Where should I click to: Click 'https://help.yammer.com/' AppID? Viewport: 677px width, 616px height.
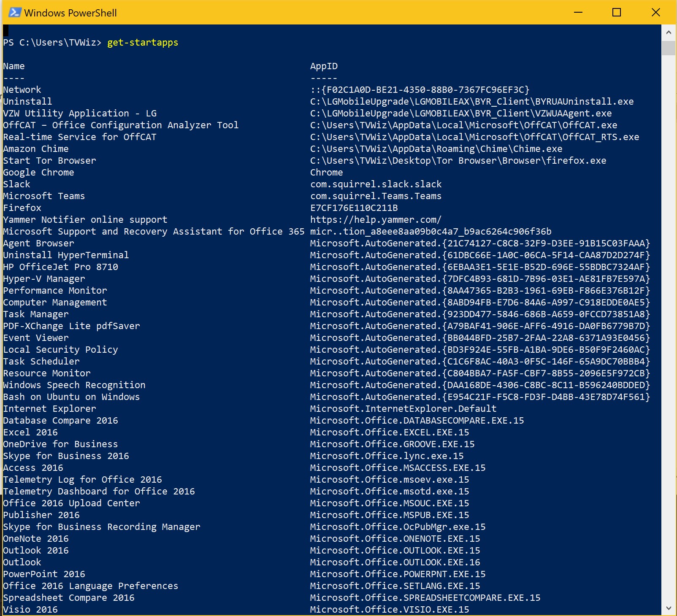376,220
